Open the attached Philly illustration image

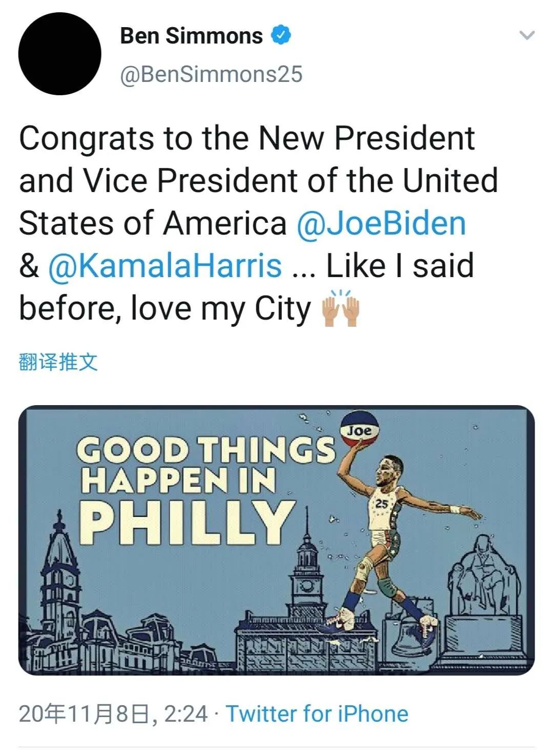tap(276, 540)
